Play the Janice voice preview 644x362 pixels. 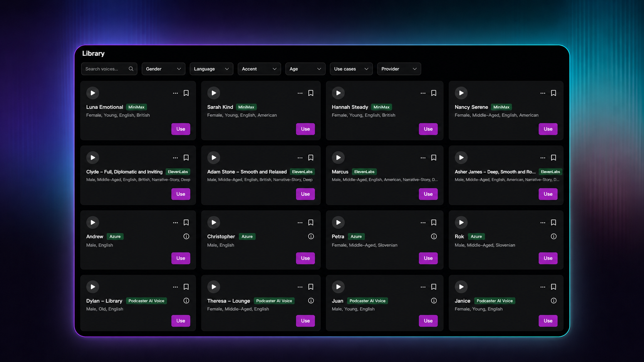tap(461, 287)
